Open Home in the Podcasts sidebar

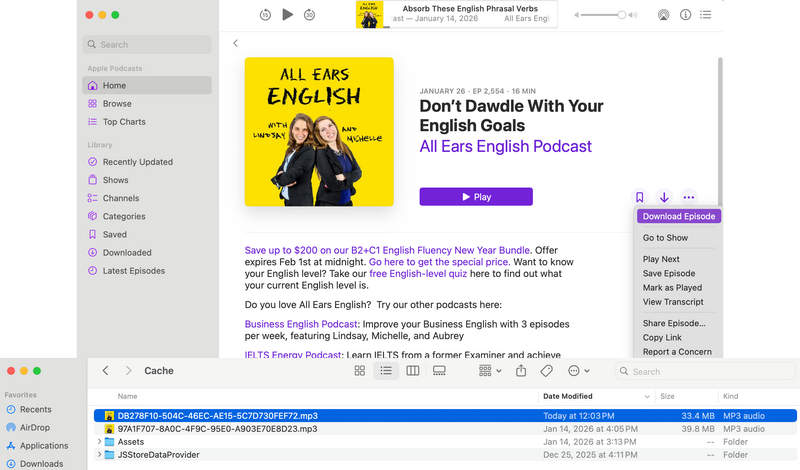click(x=147, y=85)
